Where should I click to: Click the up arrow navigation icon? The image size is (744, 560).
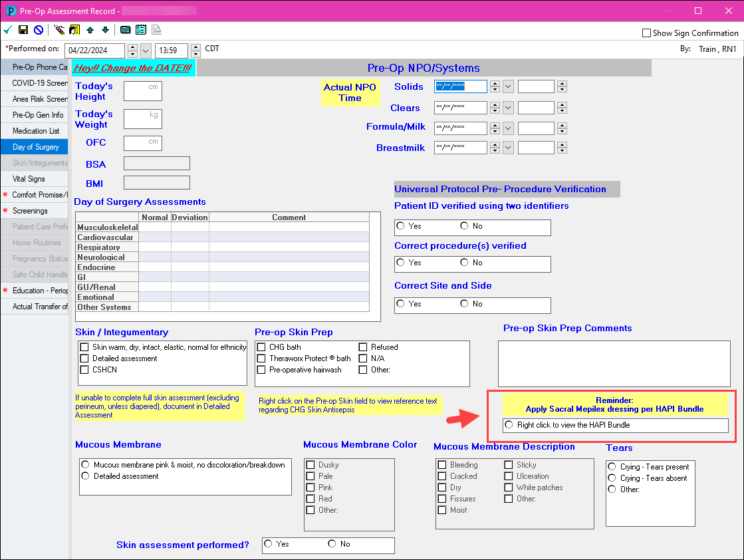click(x=90, y=29)
